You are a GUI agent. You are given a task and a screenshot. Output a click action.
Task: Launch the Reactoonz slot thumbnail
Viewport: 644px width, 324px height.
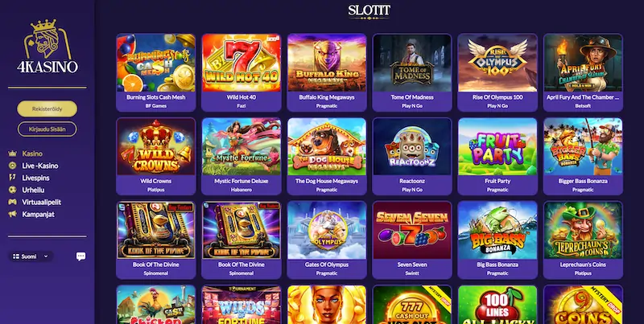(x=412, y=146)
